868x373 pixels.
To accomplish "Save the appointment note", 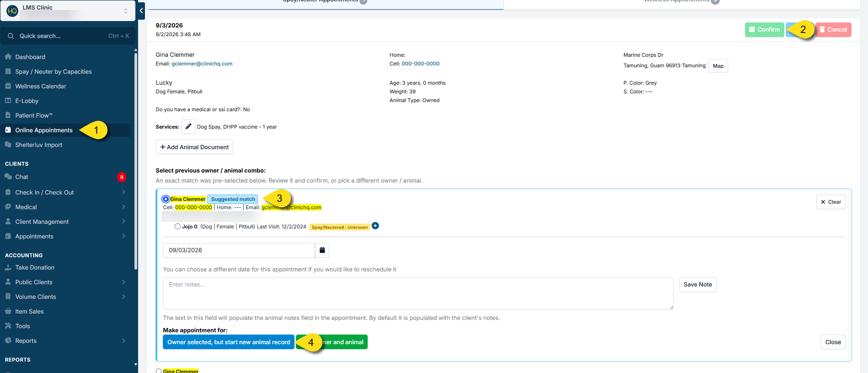I will click(697, 285).
